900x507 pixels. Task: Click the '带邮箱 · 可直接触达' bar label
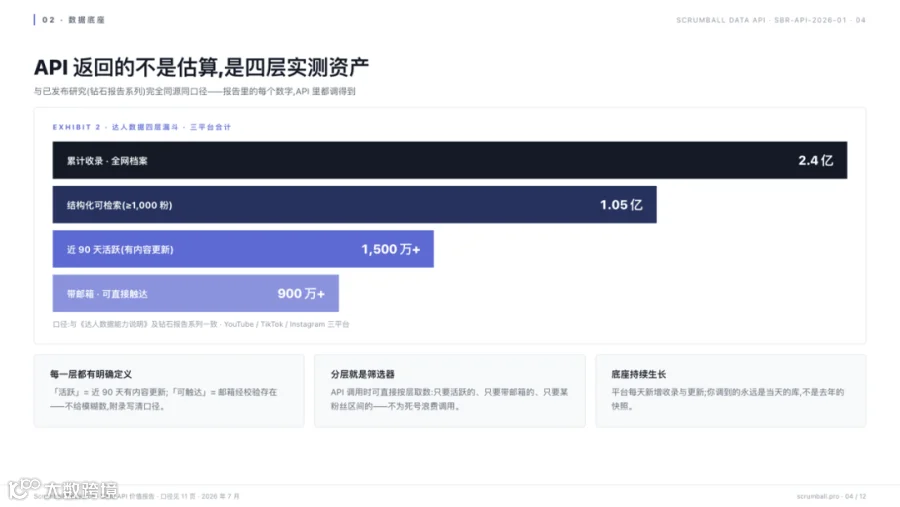[x=107, y=294]
